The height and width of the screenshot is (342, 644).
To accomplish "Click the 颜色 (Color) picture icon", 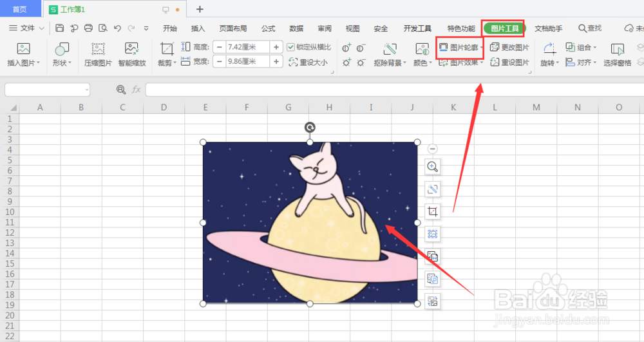I will click(x=422, y=49).
